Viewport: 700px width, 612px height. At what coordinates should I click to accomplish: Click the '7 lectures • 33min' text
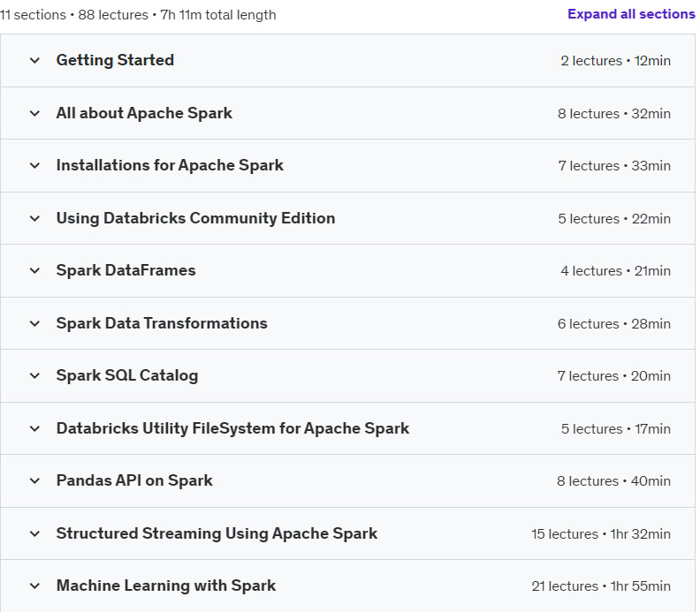[614, 166]
